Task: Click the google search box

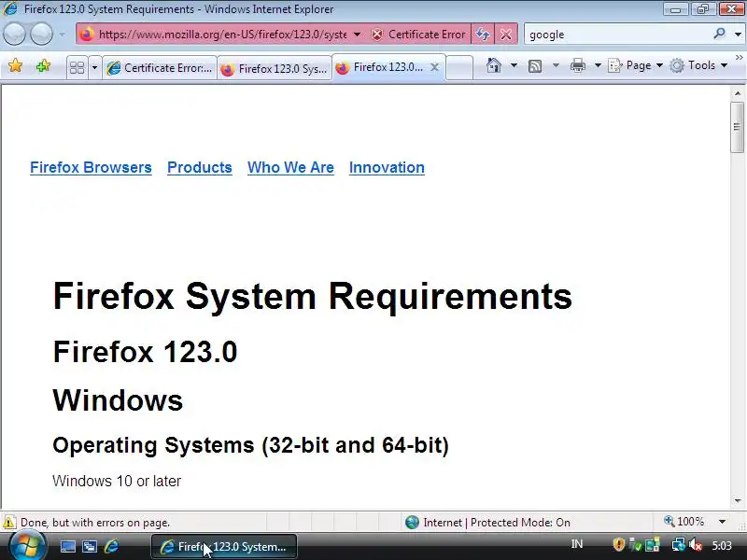Action: pyautogui.click(x=617, y=35)
